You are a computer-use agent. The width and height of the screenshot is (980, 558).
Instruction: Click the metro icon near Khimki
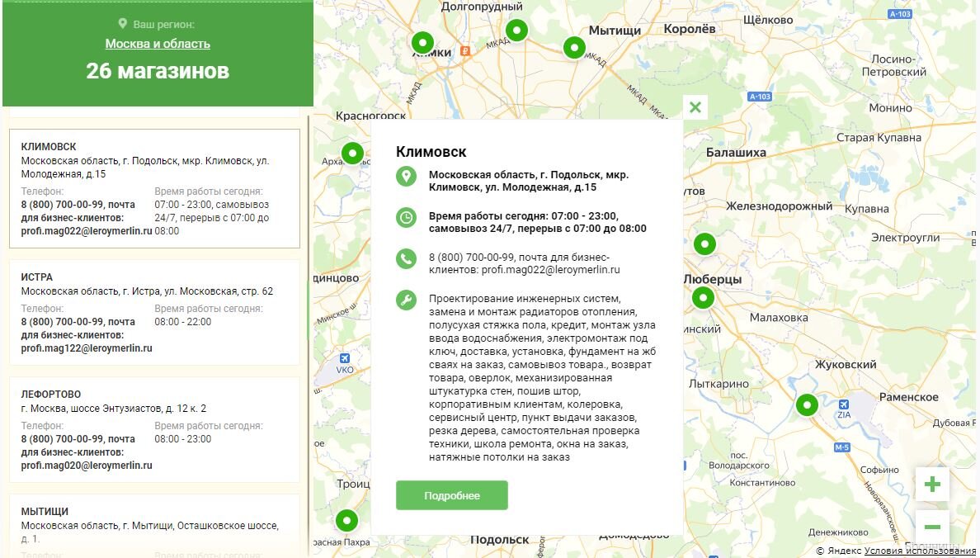click(x=465, y=51)
